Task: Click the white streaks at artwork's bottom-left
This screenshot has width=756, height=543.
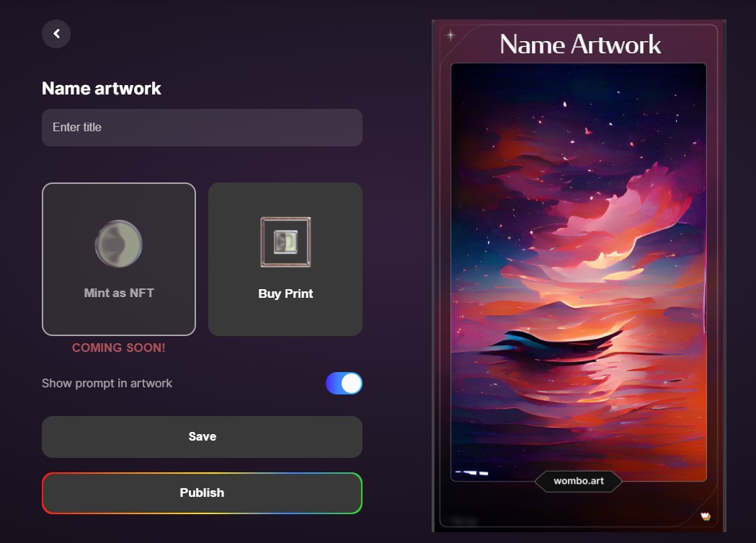Action: 473,473
